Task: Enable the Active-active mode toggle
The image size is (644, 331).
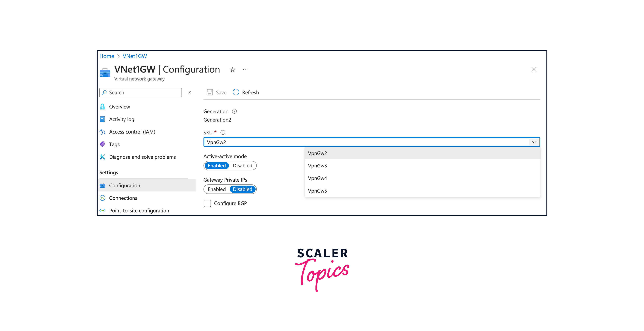Action: click(216, 165)
